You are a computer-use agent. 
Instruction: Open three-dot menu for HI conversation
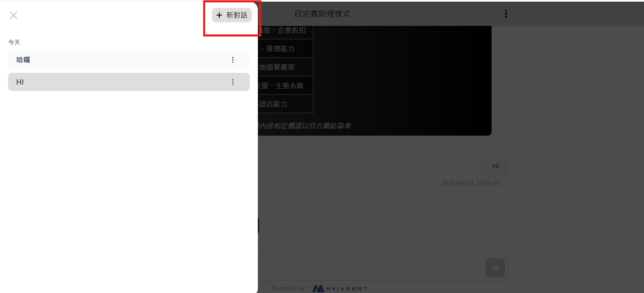233,82
